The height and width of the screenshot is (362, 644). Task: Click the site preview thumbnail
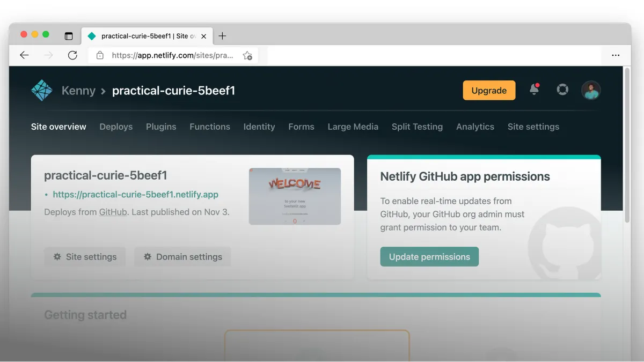295,196
